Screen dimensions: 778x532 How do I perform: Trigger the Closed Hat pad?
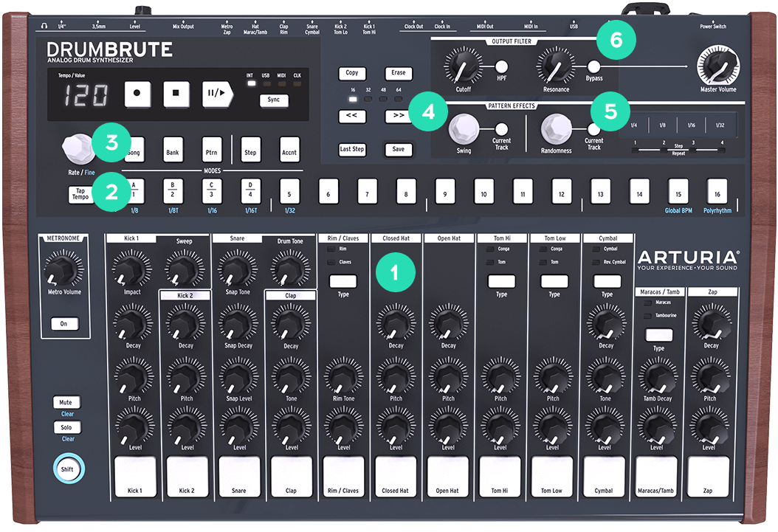click(x=396, y=477)
